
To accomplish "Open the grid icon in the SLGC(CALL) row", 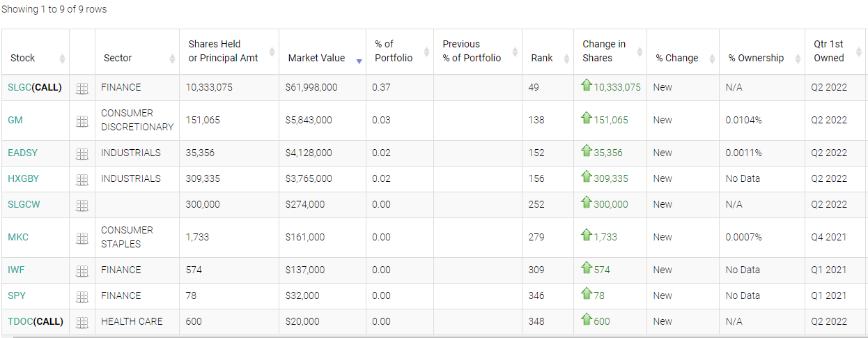I will pyautogui.click(x=82, y=88).
